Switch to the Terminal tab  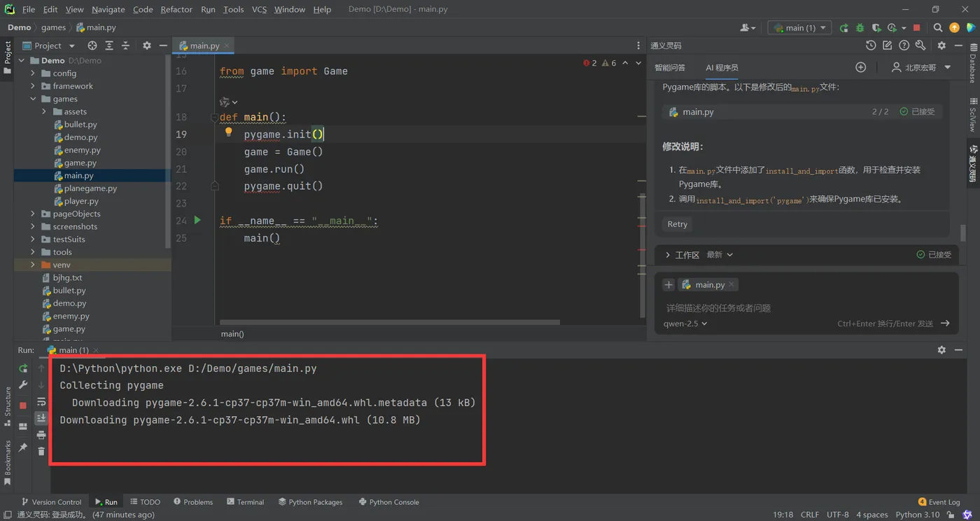point(245,502)
